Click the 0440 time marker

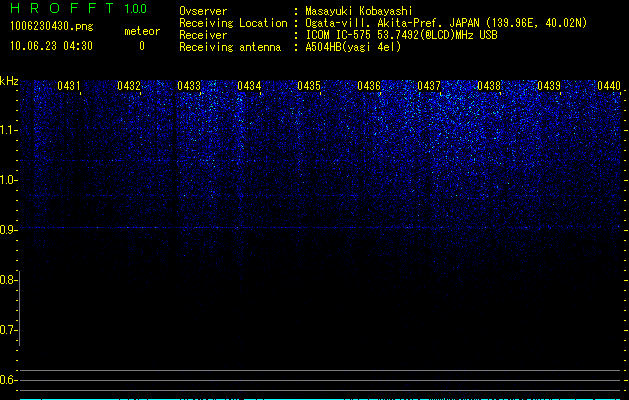(609, 85)
